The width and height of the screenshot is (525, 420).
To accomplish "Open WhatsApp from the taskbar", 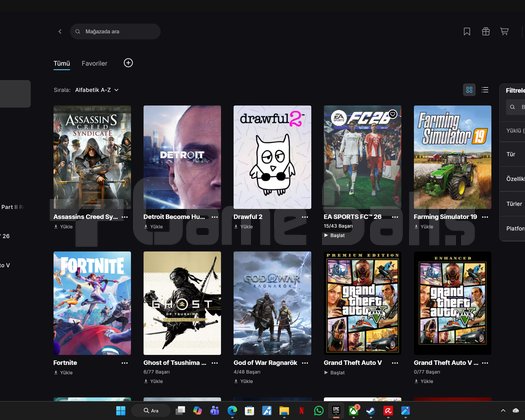I will tap(319, 411).
